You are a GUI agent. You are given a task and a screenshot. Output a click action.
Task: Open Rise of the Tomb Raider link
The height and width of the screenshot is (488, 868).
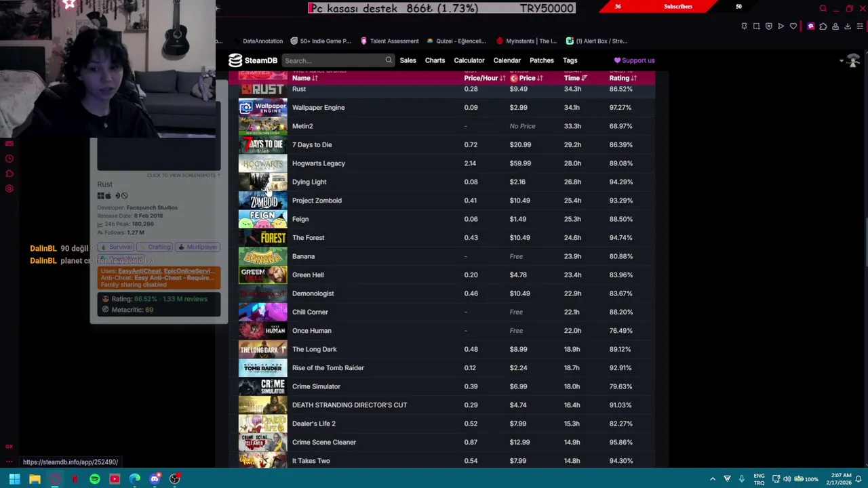pyautogui.click(x=328, y=368)
